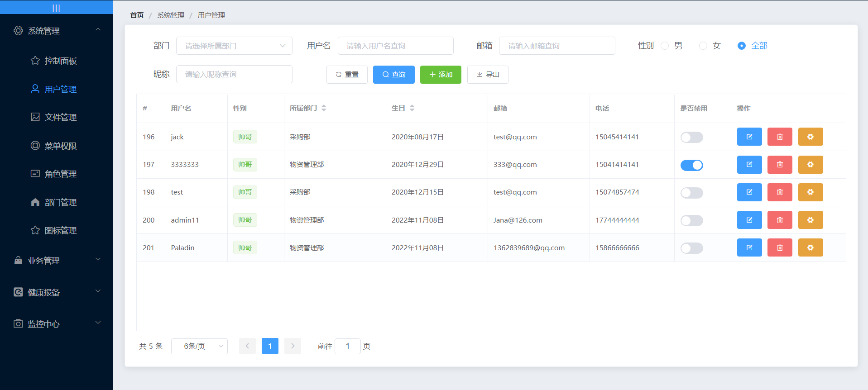Click the edit icon for user Paladin
The width and height of the screenshot is (868, 390).
click(749, 247)
